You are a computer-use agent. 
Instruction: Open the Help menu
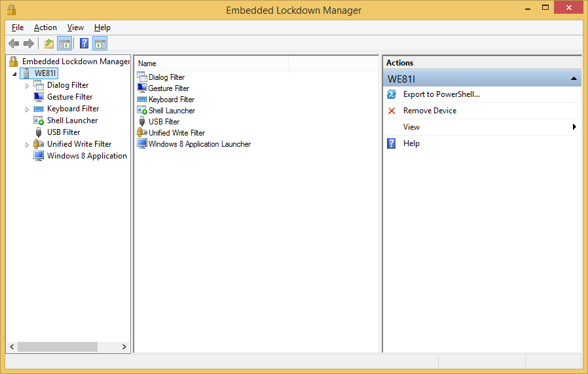tap(102, 28)
